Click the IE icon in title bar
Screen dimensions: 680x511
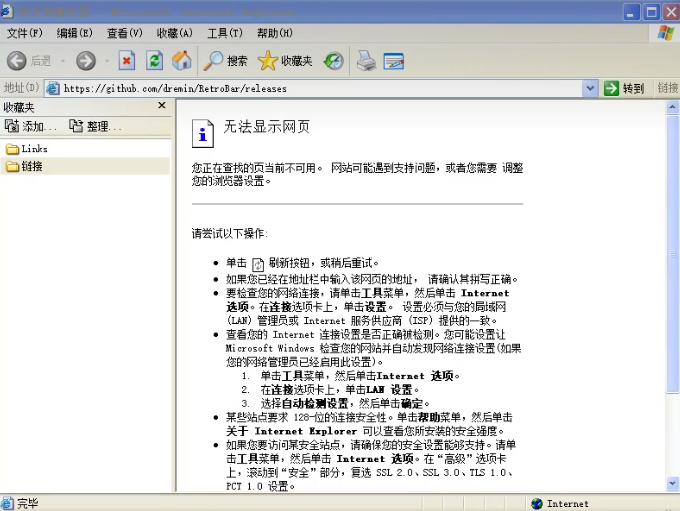coord(7,11)
